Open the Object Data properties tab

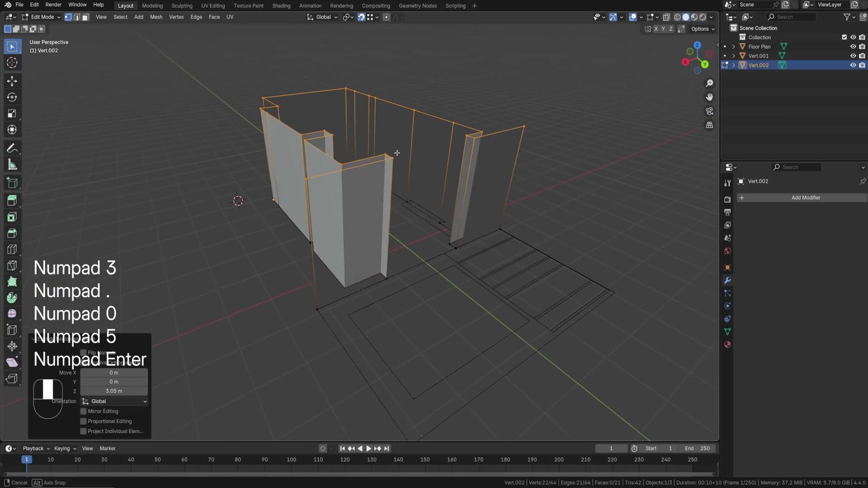tap(727, 332)
